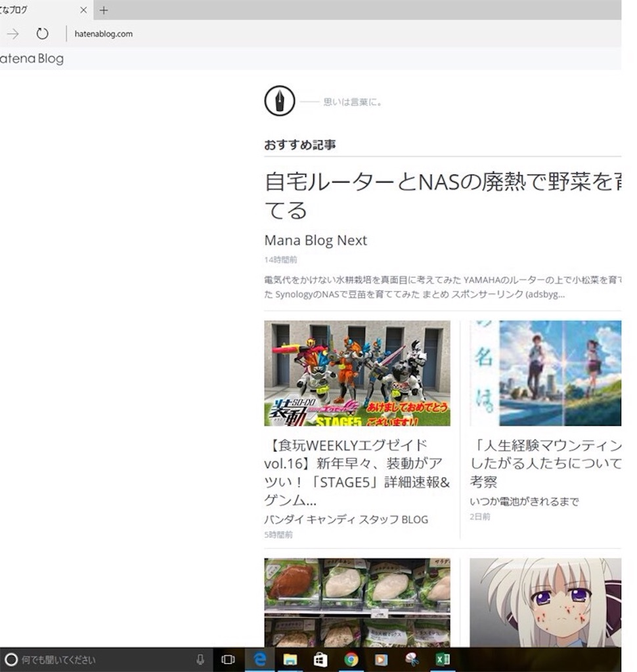Screen dimensions: 637x672
Task: Click the 思いは言葉に。 tagline
Action: [352, 102]
